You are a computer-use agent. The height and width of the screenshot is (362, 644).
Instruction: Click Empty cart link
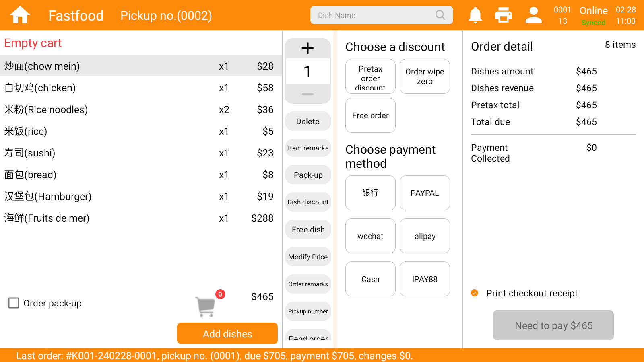(x=33, y=43)
